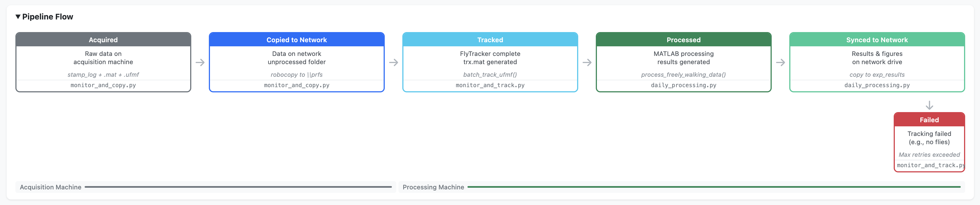Screen dimensions: 980x205
Task: Click the arrow from Processed to Synced to Network
Action: (780, 63)
